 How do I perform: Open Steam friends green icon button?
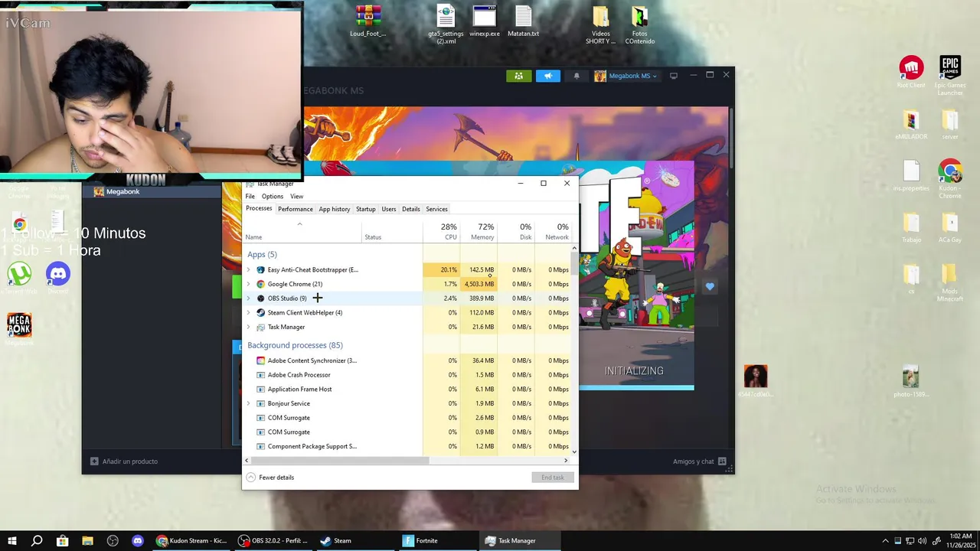point(518,76)
